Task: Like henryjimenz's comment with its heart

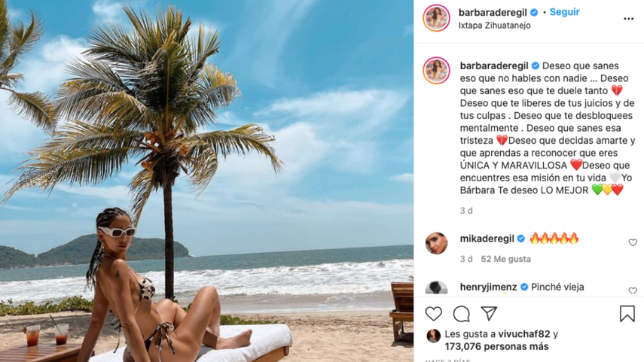Action: click(633, 291)
